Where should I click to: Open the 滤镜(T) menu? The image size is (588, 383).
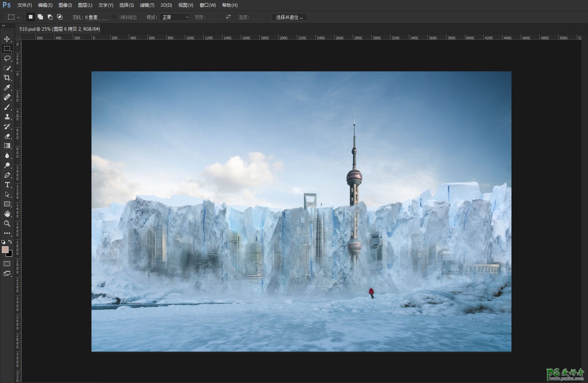[x=147, y=5]
